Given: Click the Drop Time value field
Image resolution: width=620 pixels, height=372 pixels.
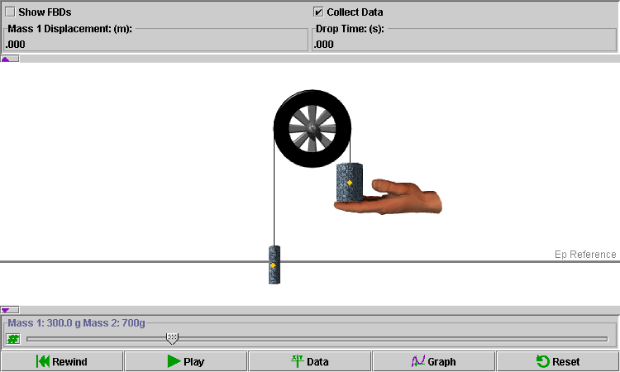Looking at the screenshot, I should pos(464,44).
